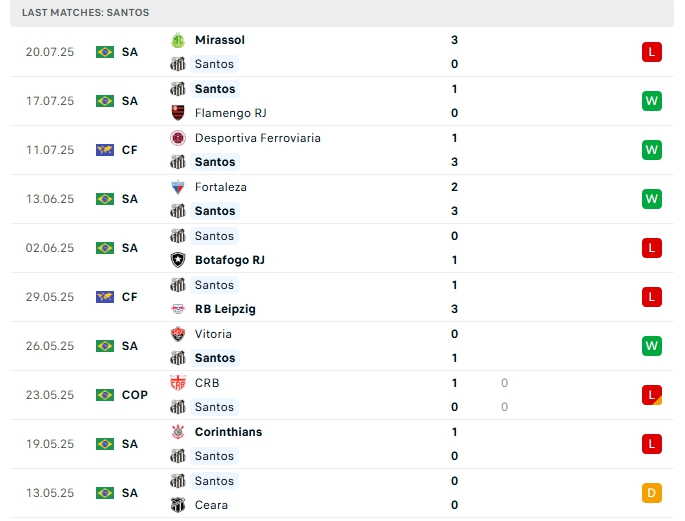Open the Corinthians team link
Image resolution: width=685 pixels, height=521 pixels.
pos(228,432)
